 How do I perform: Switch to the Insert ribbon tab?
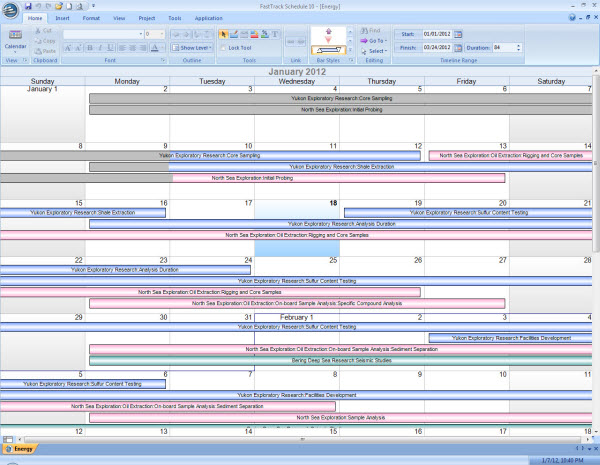[x=63, y=18]
